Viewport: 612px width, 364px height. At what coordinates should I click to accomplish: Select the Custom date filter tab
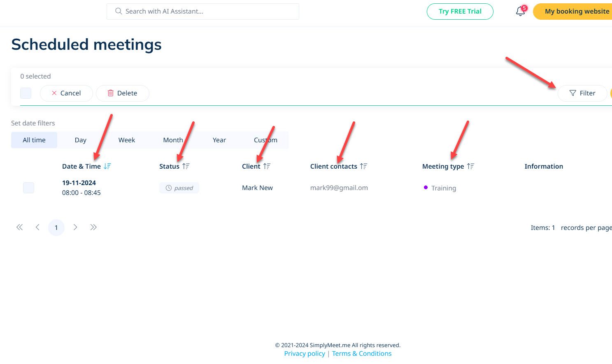pyautogui.click(x=265, y=140)
